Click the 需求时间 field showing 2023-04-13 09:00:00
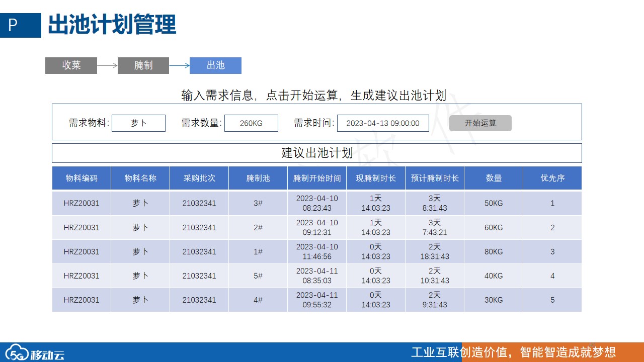 [383, 123]
